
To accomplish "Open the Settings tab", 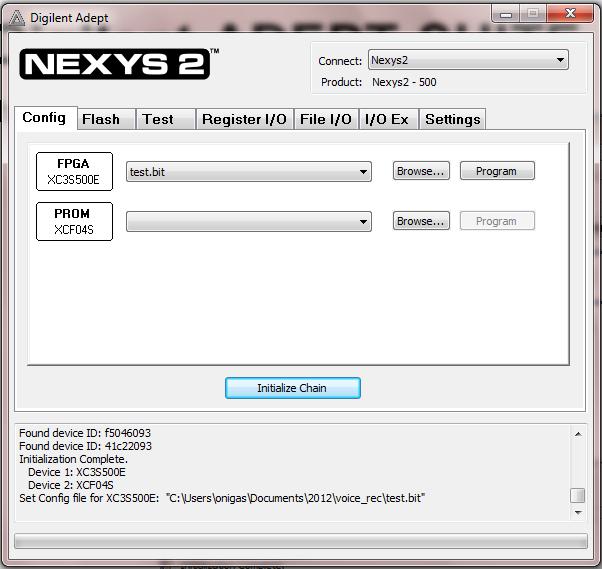I will tap(452, 119).
